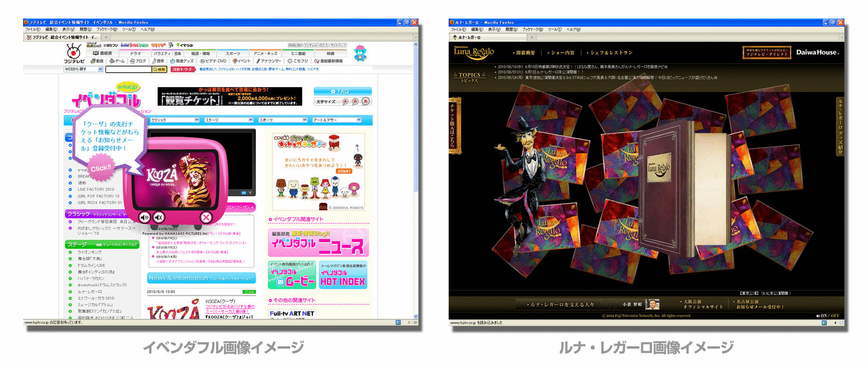
Task: Open シェフ&レストラン on Luna Regalo page
Action: 610,53
